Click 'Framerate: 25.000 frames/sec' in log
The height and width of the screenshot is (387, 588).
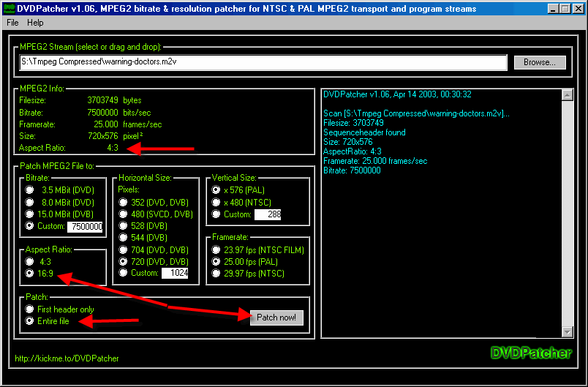[375, 161]
